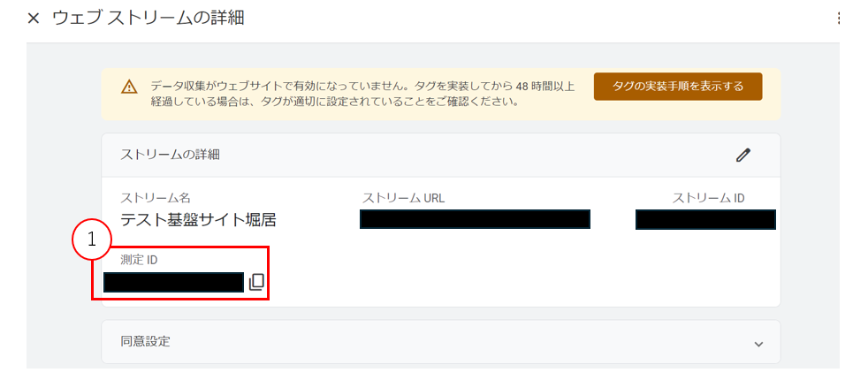Open the 同意設定 section row
868x380 pixels.
441,342
